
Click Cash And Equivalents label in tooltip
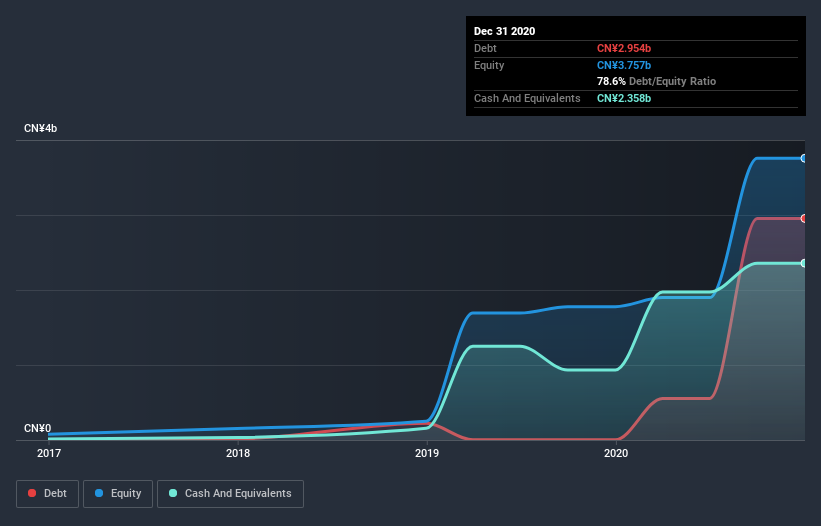[x=527, y=98]
